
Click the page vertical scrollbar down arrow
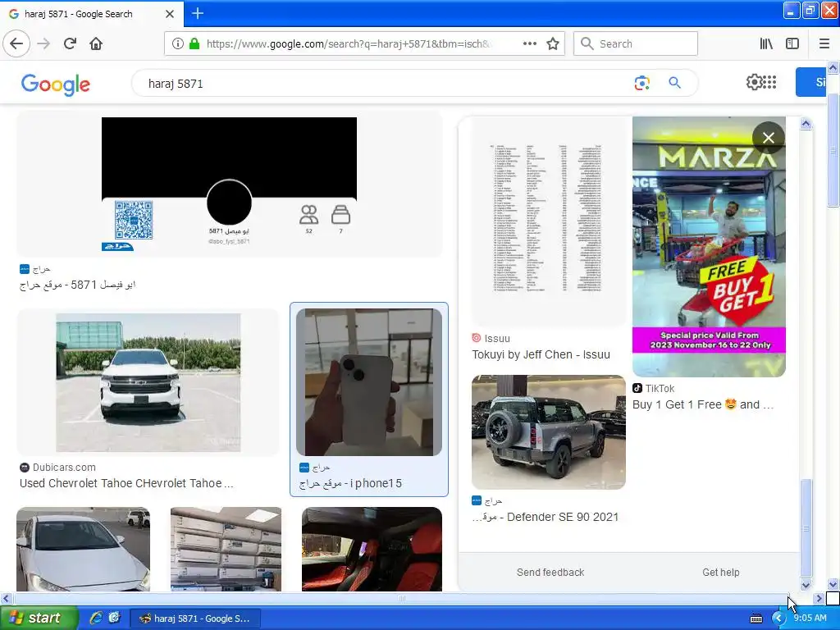point(833,584)
